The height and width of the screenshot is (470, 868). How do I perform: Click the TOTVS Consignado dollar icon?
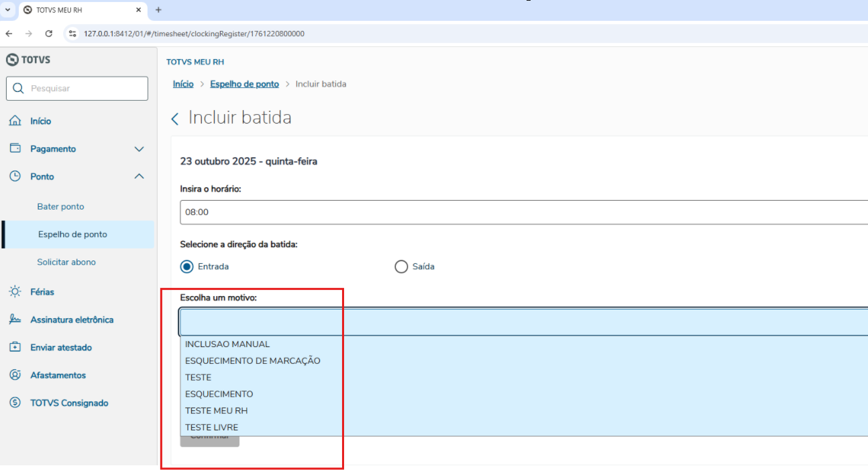[15, 403]
